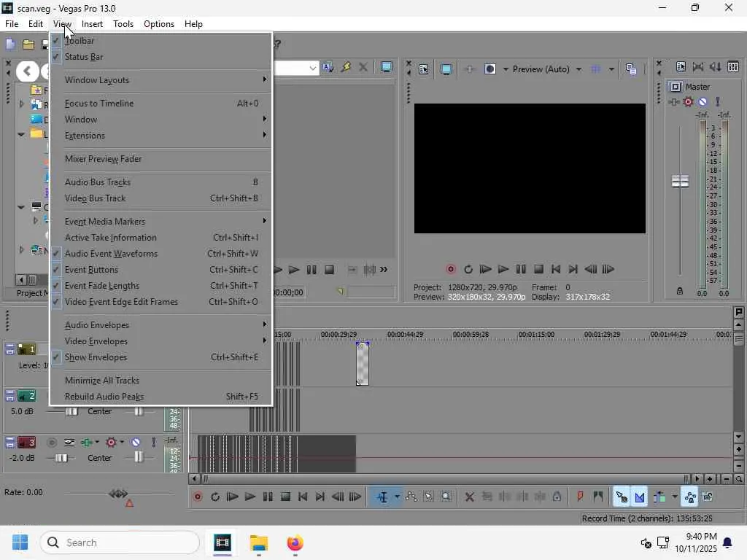Viewport: 747px width, 560px height.
Task: Stop timeline playback
Action: coord(285,497)
